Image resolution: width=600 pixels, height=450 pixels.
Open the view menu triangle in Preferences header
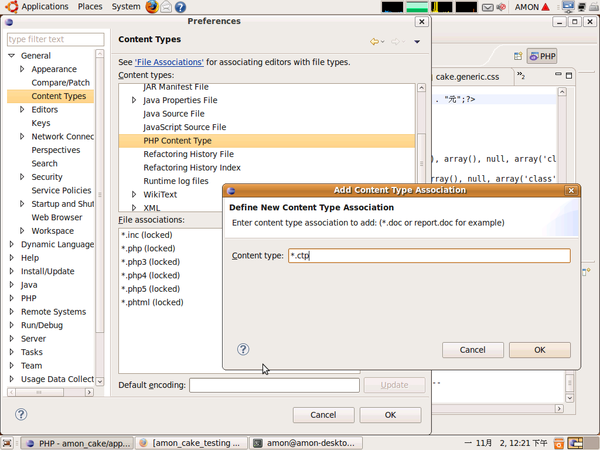coord(417,41)
